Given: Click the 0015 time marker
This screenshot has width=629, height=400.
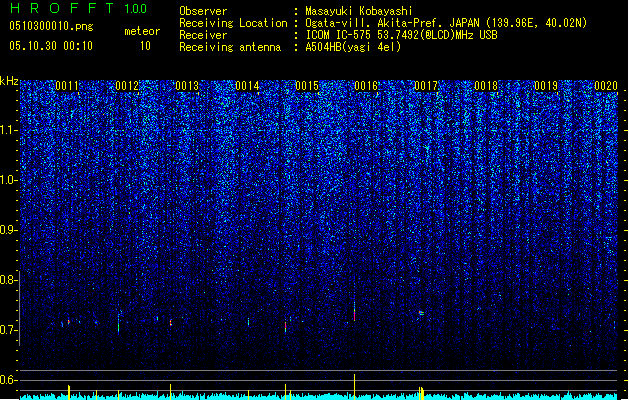Looking at the screenshot, I should point(307,86).
